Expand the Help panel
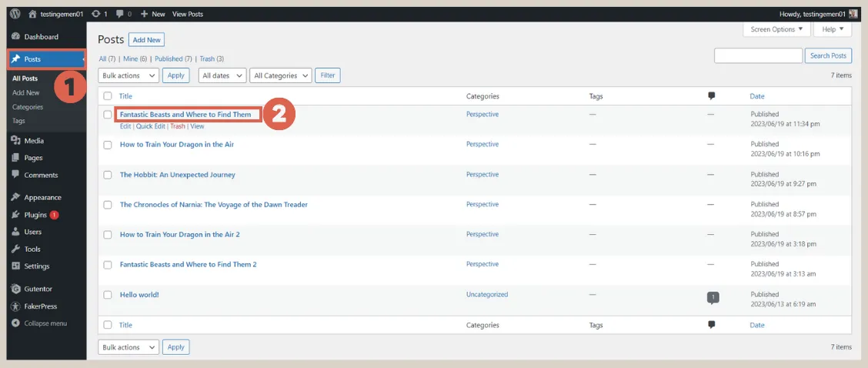 point(833,29)
